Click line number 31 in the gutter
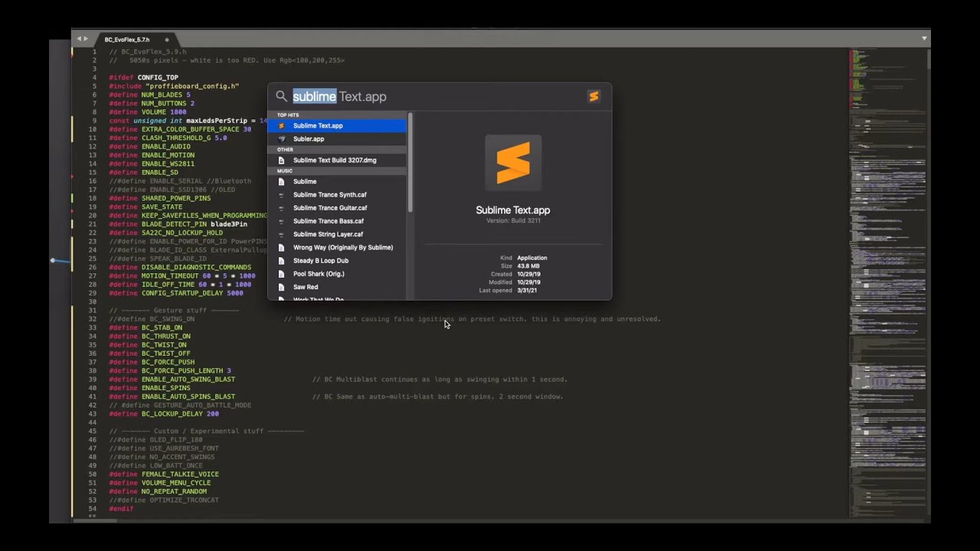Screen dimensions: 980x551 (93, 310)
